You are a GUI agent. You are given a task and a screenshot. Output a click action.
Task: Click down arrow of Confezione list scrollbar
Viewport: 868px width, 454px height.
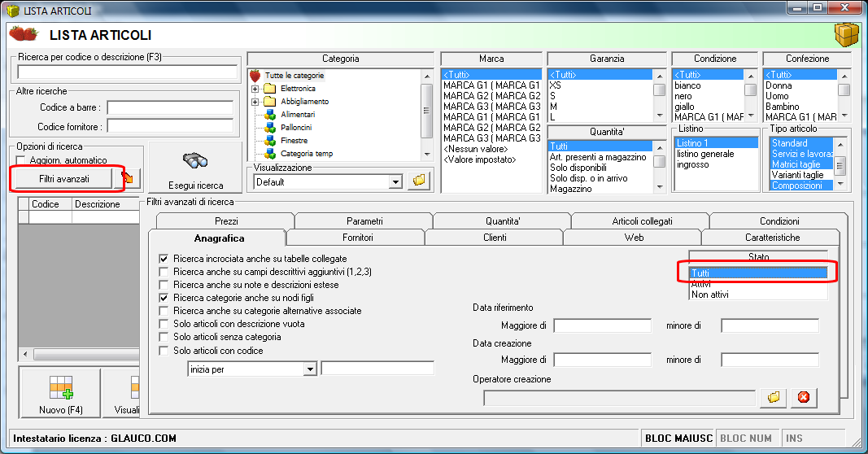point(844,116)
